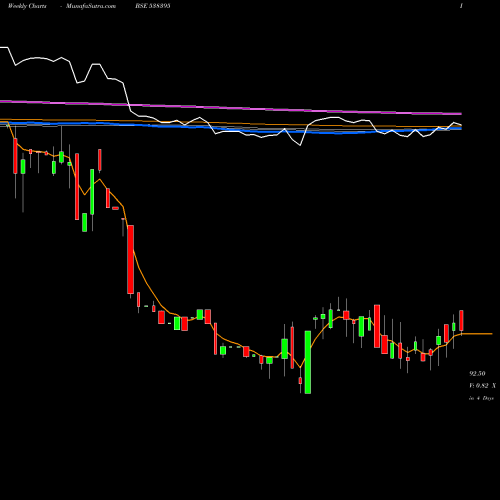Click the 'Weekly Charts' title text
This screenshot has width=500, height=500.
27,6
